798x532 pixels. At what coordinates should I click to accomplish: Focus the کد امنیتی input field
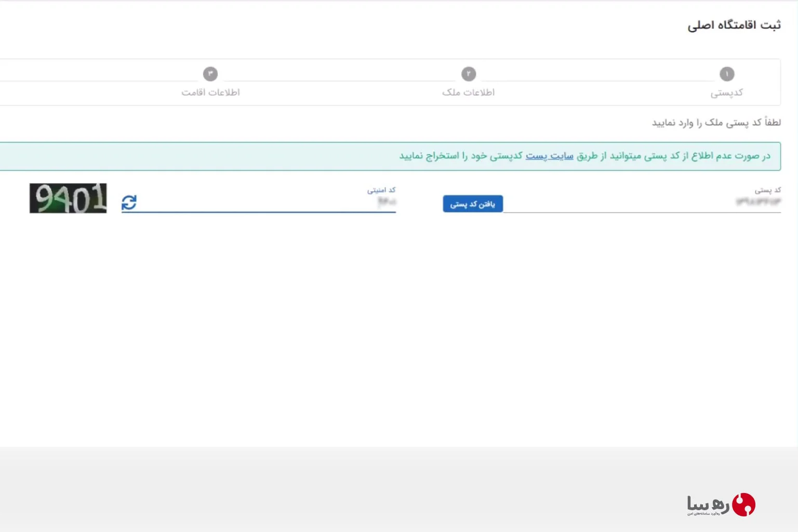(x=259, y=202)
